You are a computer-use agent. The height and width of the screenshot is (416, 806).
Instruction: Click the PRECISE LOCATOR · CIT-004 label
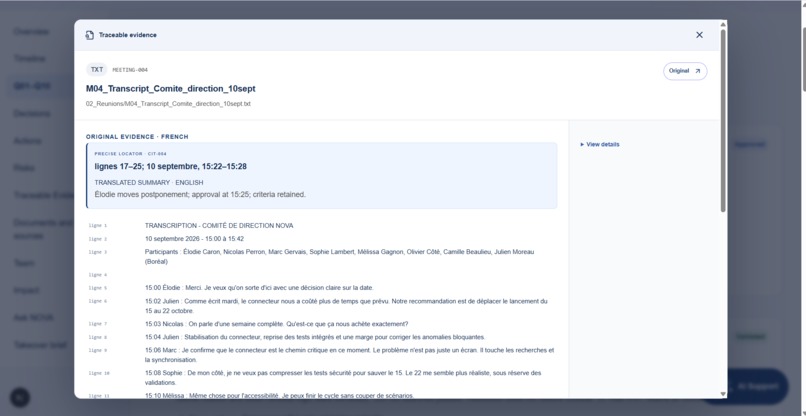131,154
